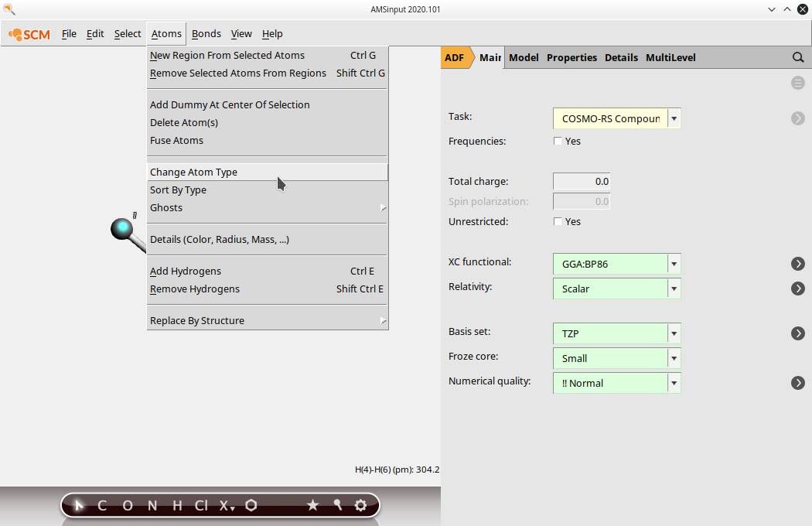Choose Add Dummy At Center Of Selection
Image resolution: width=812 pixels, height=526 pixels.
pos(268,104)
